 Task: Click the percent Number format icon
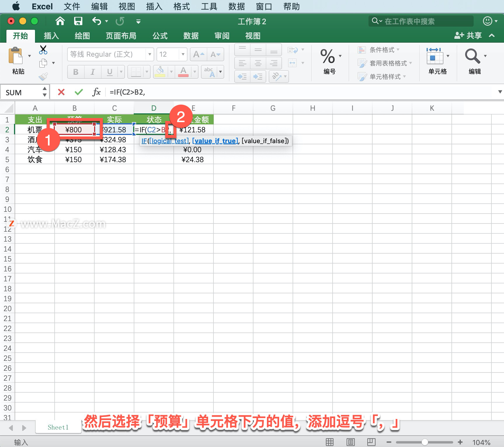tap(328, 56)
